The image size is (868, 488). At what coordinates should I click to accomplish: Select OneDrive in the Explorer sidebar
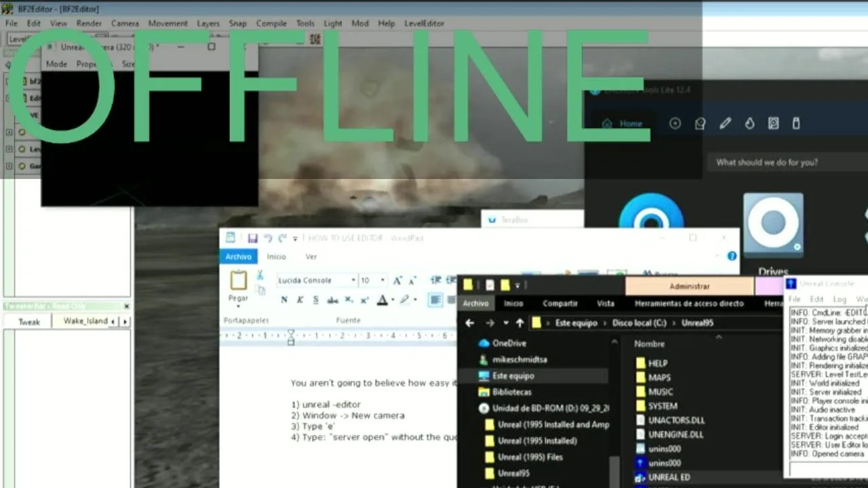pyautogui.click(x=509, y=344)
